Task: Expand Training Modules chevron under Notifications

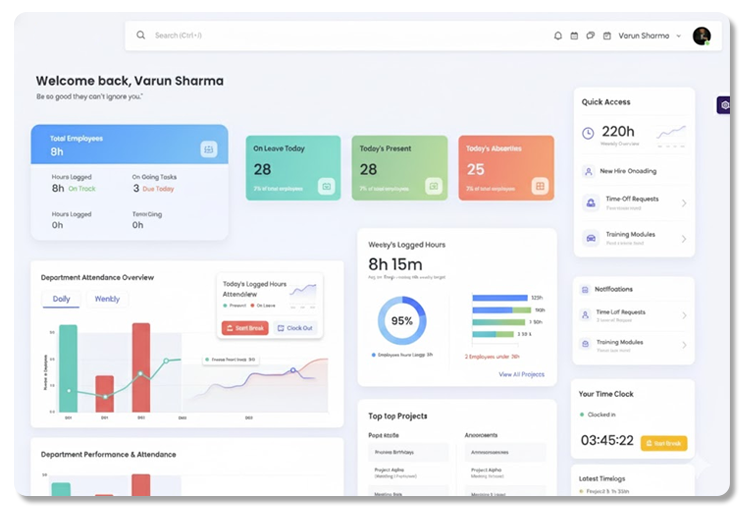Action: pyautogui.click(x=684, y=345)
